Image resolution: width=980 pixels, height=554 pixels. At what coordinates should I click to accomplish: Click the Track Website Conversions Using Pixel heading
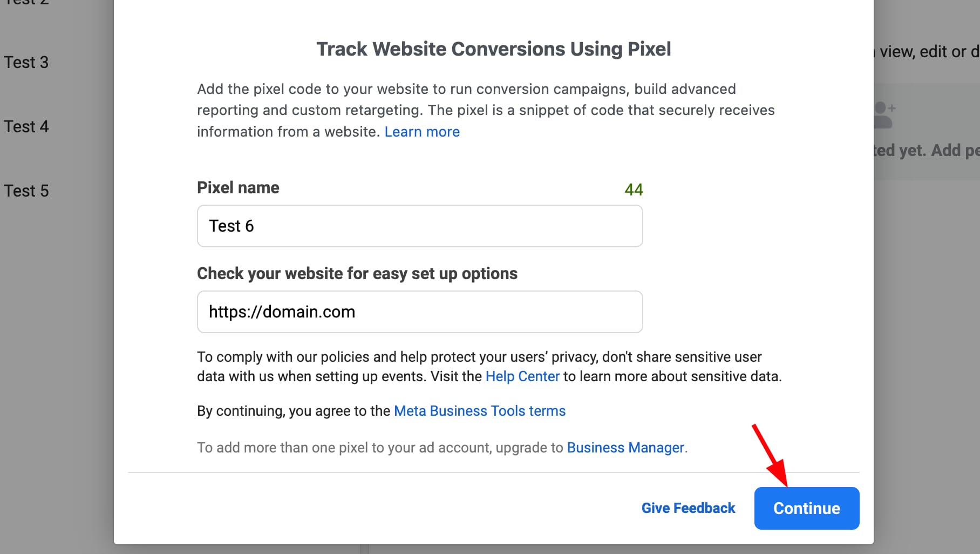(x=493, y=49)
